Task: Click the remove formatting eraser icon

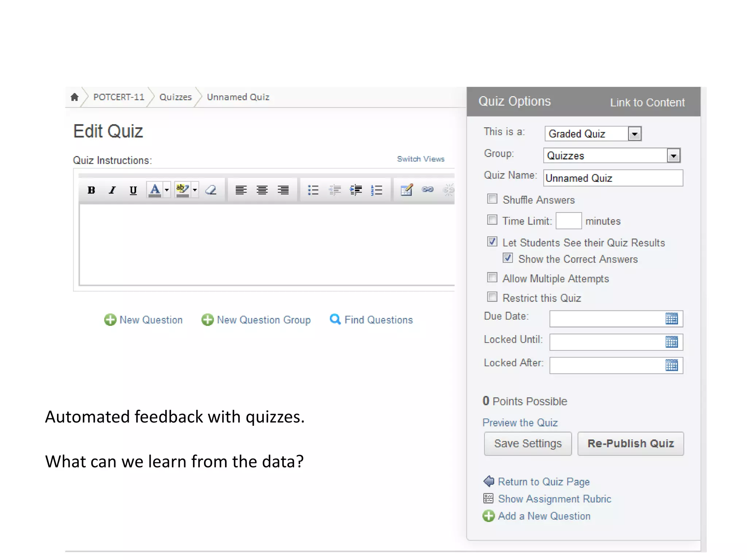Action: click(211, 190)
